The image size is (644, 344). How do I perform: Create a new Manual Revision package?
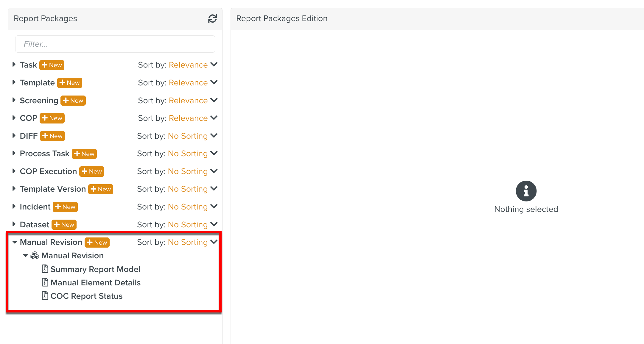(x=97, y=243)
